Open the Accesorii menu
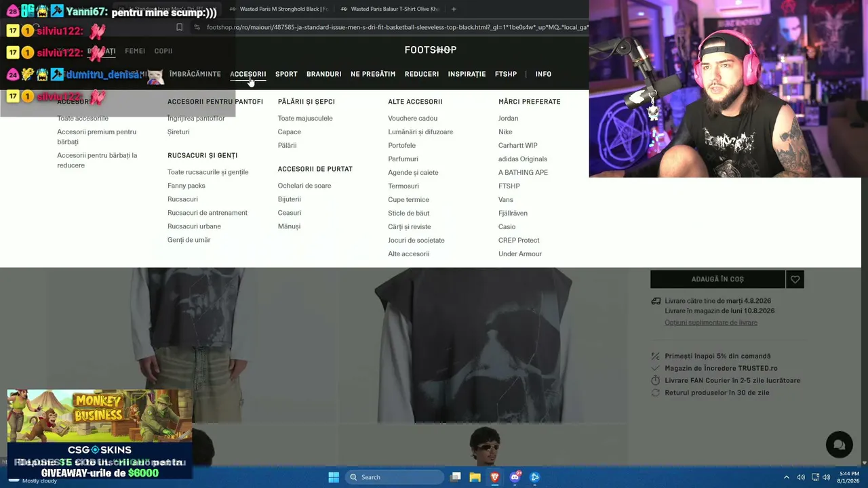 pos(248,74)
